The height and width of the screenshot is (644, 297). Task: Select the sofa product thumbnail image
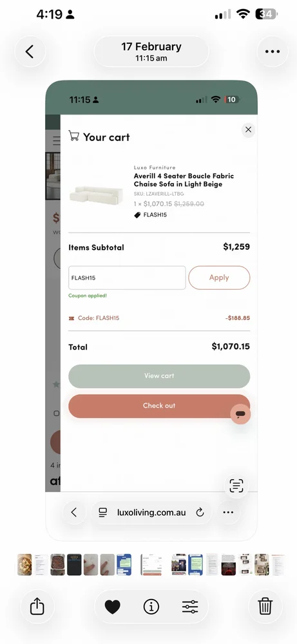click(96, 194)
